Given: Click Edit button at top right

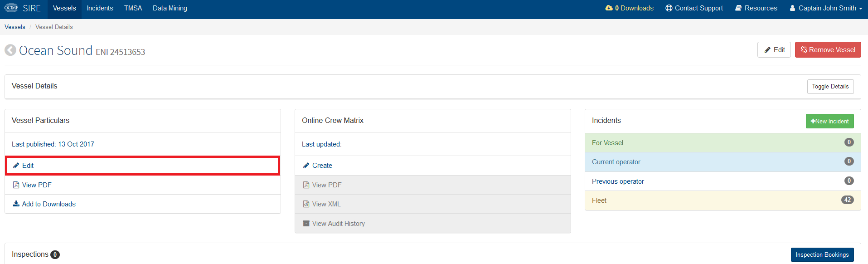Looking at the screenshot, I should pyautogui.click(x=774, y=50).
